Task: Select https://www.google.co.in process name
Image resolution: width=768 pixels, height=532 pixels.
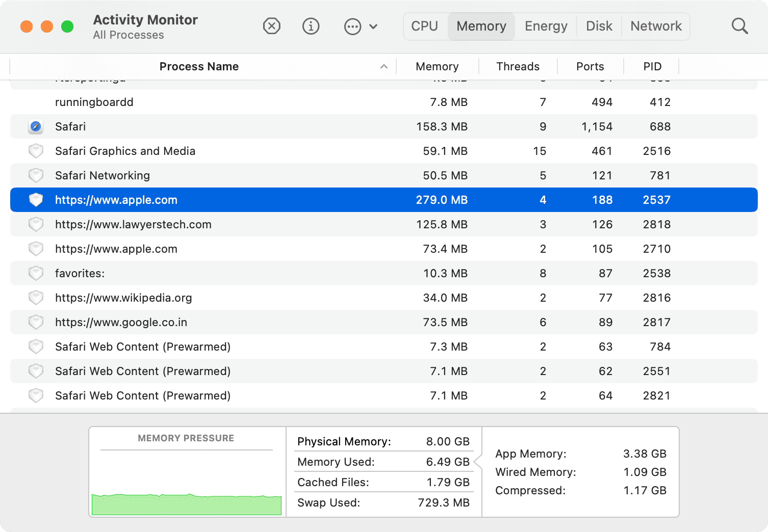Action: coord(121,322)
